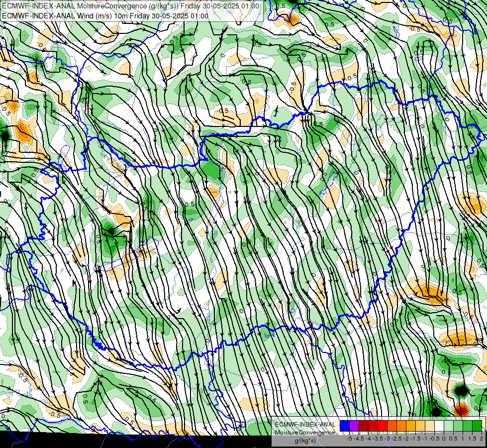
Task: Select the legend swatch between -3 and -2.5
Action: point(392,426)
